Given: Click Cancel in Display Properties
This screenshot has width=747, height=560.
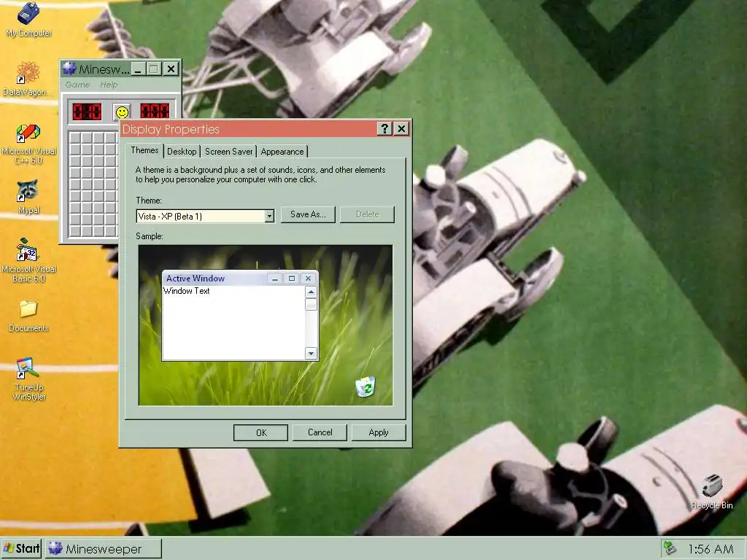Looking at the screenshot, I should point(320,432).
